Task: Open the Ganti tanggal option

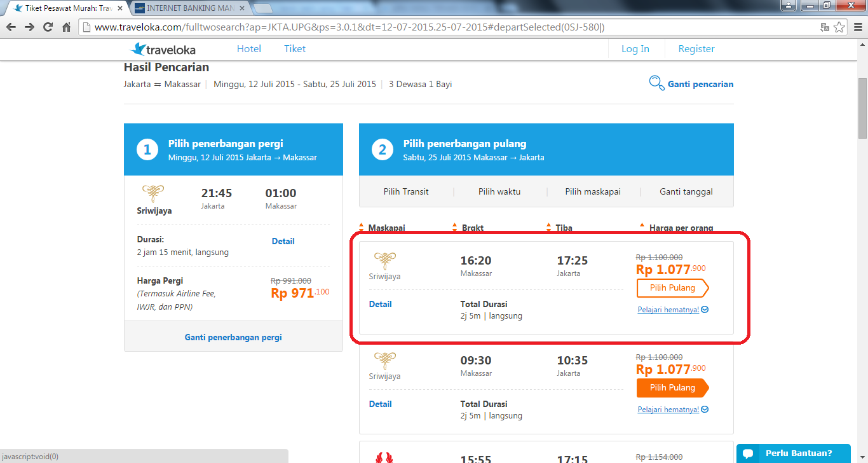Action: 686,191
